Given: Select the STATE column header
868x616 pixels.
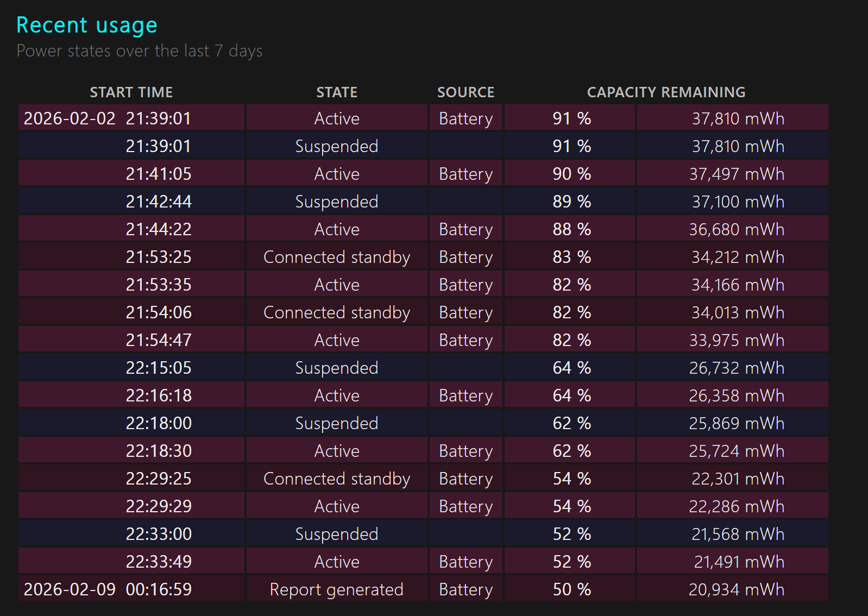Looking at the screenshot, I should pos(337,92).
